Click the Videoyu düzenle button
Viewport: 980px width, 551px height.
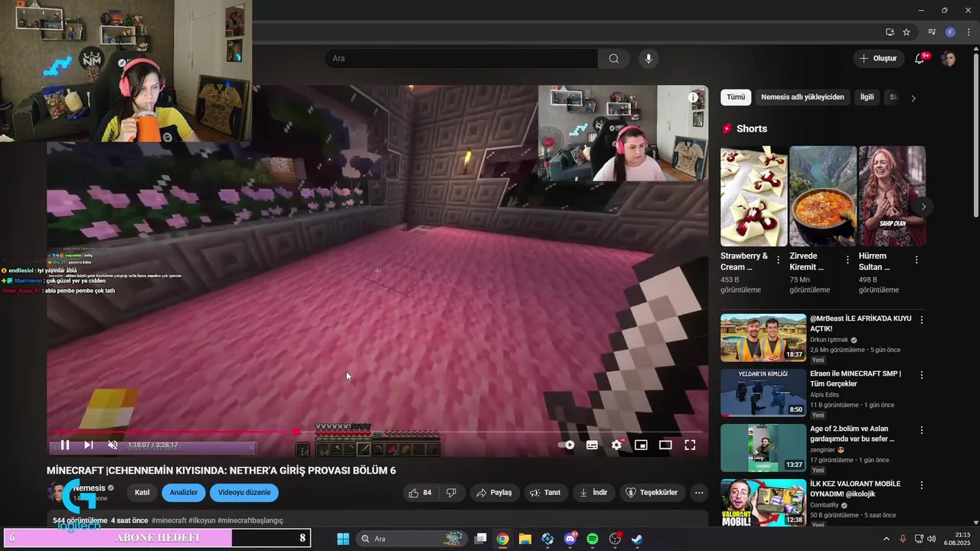click(244, 493)
